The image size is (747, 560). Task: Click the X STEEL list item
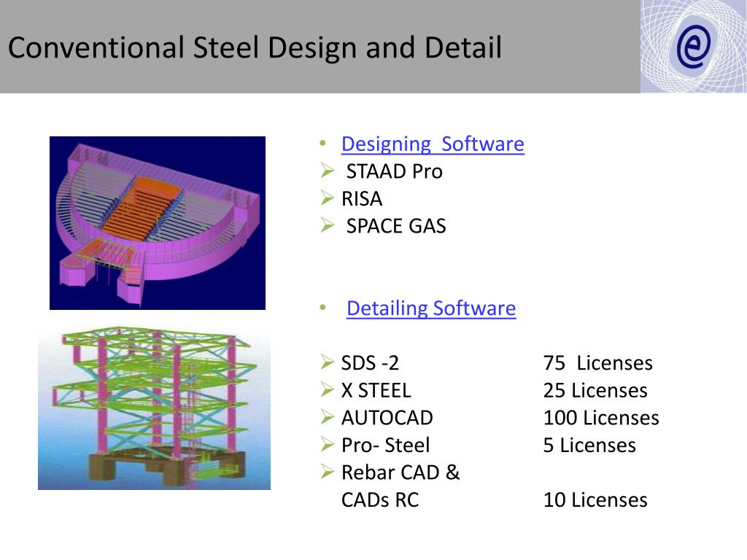(x=376, y=391)
